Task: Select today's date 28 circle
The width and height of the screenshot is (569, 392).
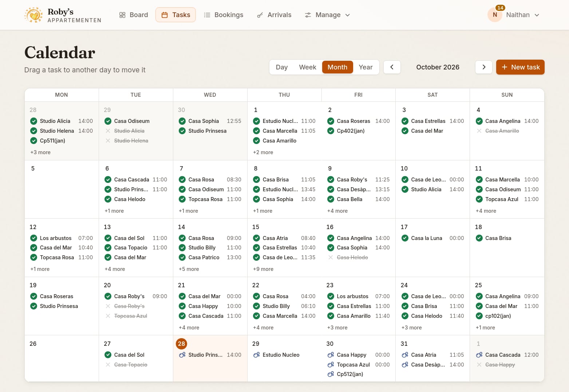Action: 182,344
